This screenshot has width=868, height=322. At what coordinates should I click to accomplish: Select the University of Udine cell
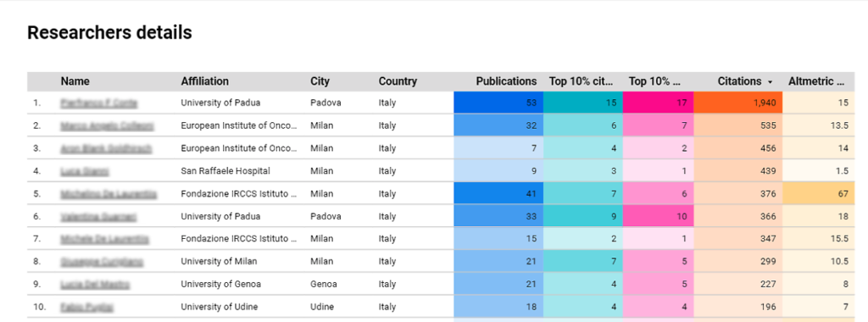click(x=220, y=307)
